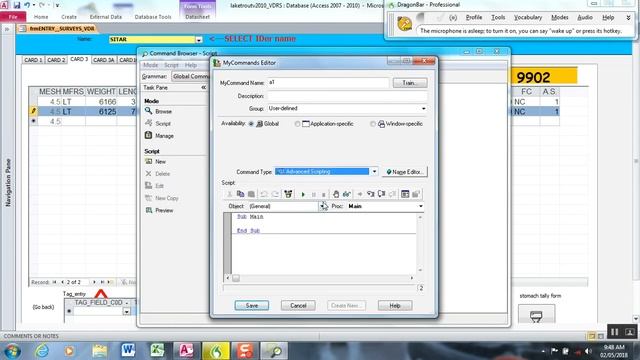Image resolution: width=640 pixels, height=360 pixels.
Task: Switch to the CARD 1 tab
Action: coord(33,60)
